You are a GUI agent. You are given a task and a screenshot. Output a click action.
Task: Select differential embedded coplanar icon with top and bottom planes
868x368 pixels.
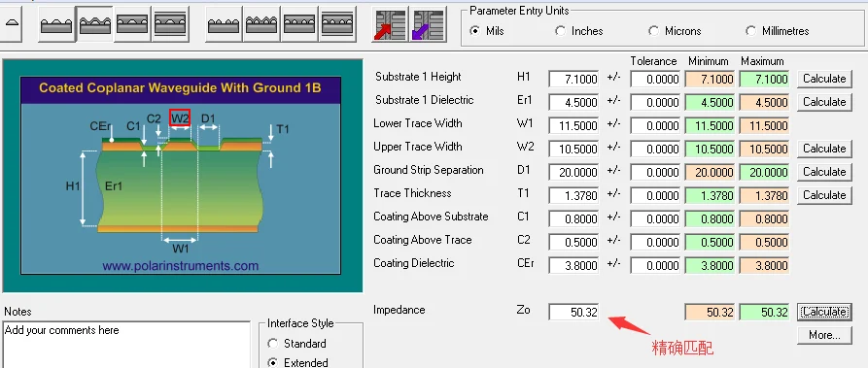(337, 24)
